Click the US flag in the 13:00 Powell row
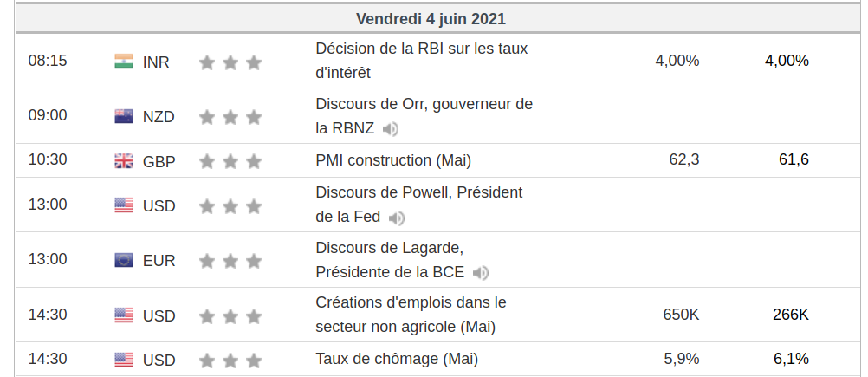868x377 pixels. click(x=124, y=205)
